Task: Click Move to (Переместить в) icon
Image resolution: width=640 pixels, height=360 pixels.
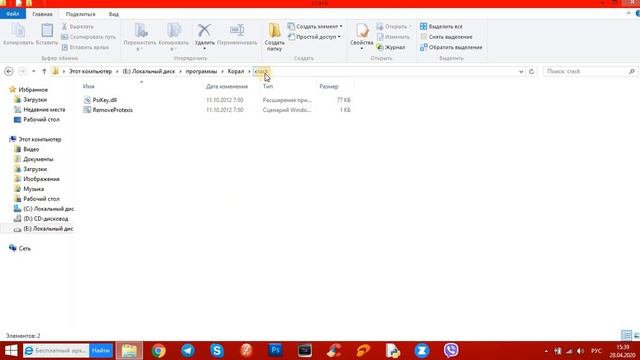Action: pos(140,31)
